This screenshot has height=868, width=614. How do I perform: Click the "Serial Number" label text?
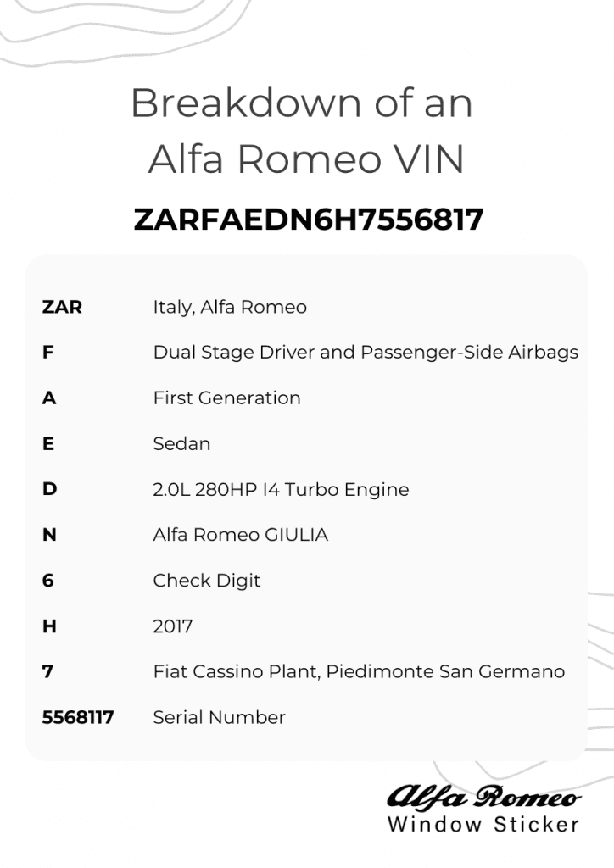click(219, 718)
